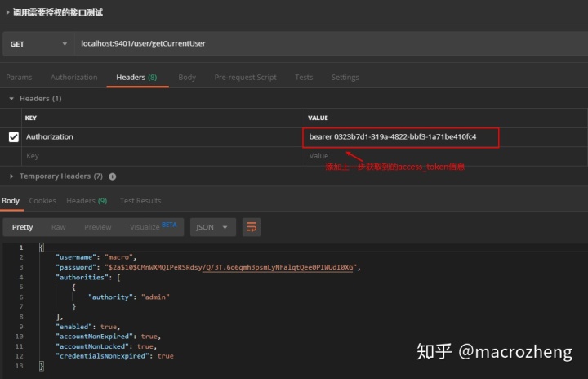View the response Cookies tab
Viewport: 588px width, 379px height.
42,201
